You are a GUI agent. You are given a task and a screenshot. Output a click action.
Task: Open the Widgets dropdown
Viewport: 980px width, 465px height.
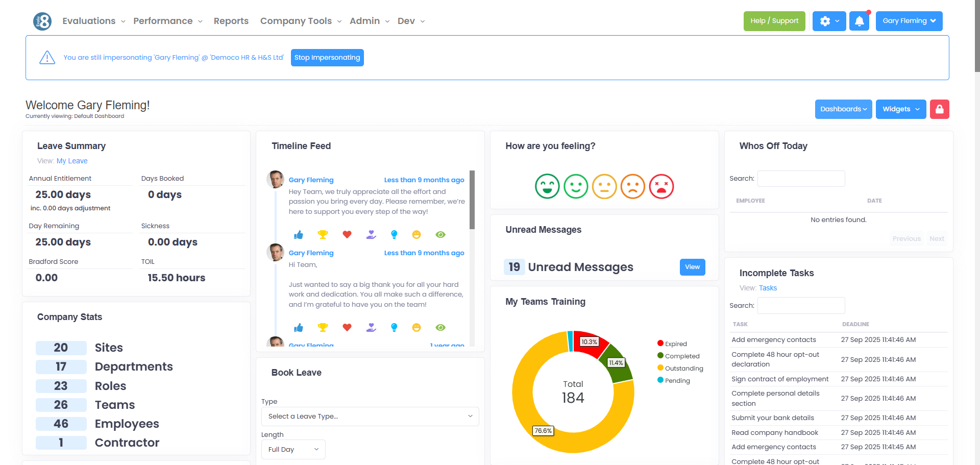pyautogui.click(x=901, y=109)
